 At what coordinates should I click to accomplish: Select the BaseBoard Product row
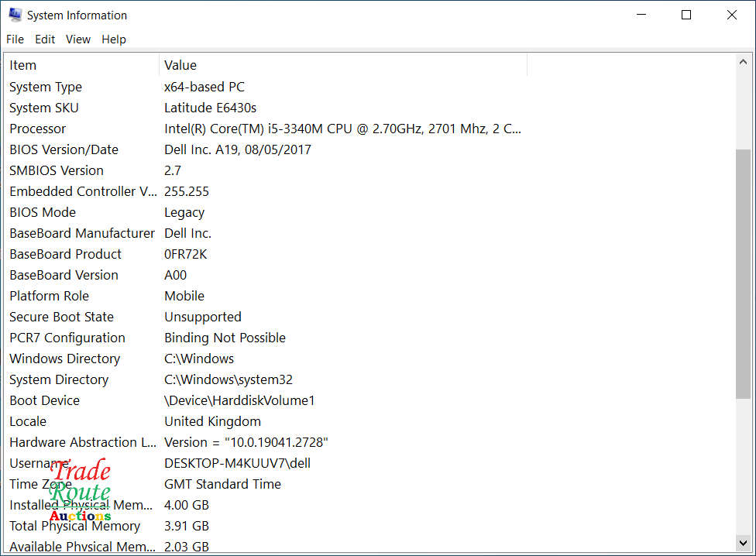coord(65,254)
